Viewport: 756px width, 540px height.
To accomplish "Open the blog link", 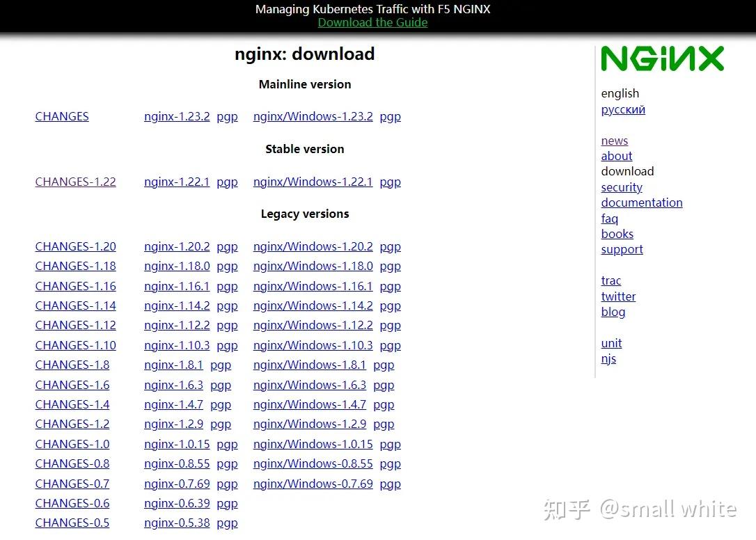I will [613, 312].
